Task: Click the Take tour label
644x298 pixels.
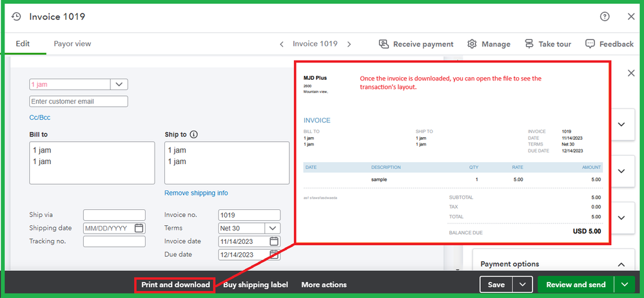Action: (x=555, y=44)
